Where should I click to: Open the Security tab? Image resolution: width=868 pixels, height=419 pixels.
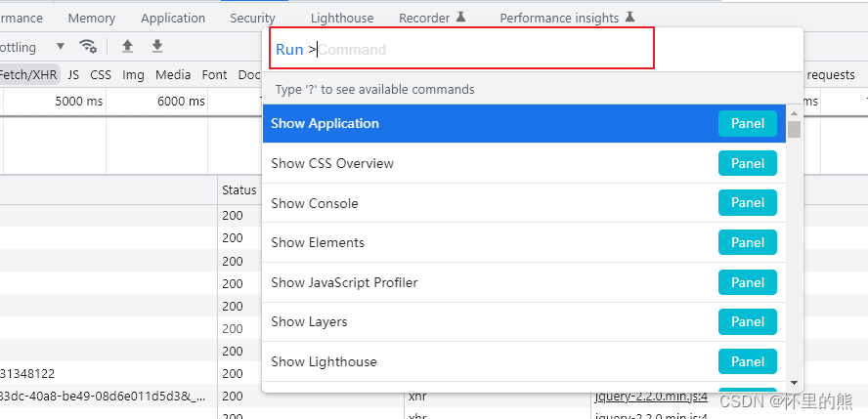point(252,19)
